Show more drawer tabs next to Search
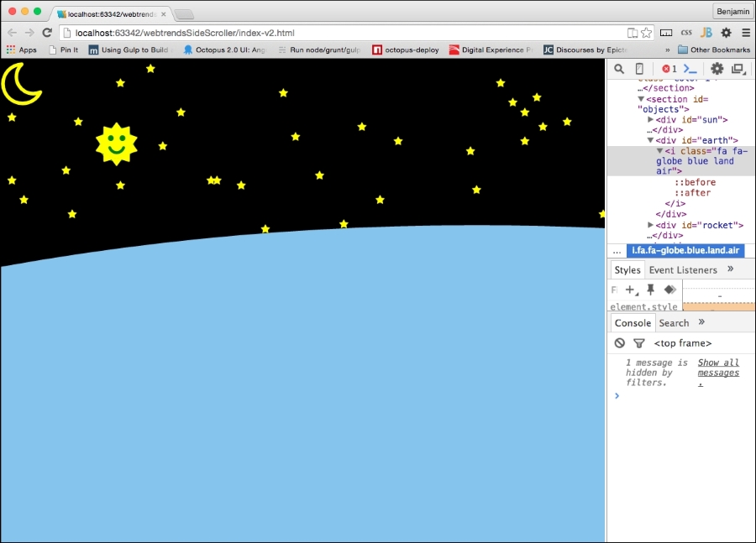Screen dimensions: 756x543 point(701,321)
